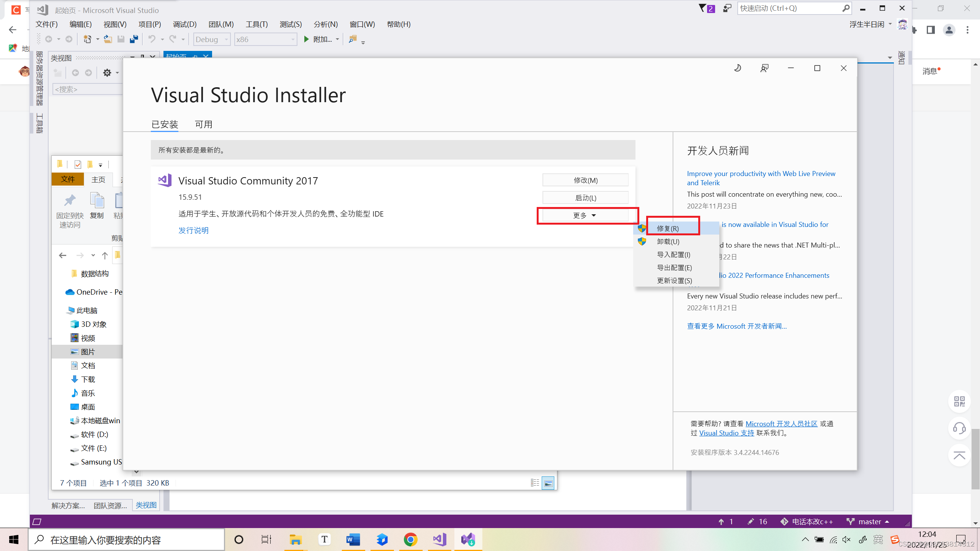Image resolution: width=980 pixels, height=551 pixels.
Task: Click the Find in Files toolbar icon
Action: (x=353, y=39)
